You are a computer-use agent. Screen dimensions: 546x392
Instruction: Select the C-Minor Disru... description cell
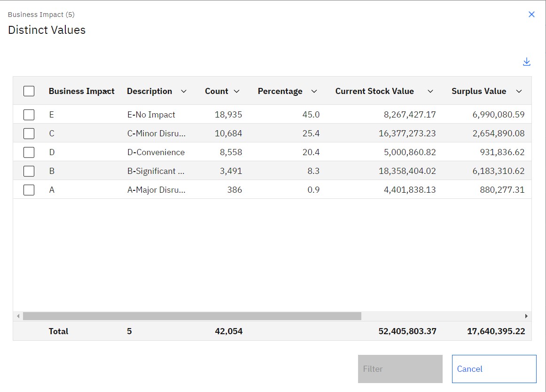coord(156,133)
